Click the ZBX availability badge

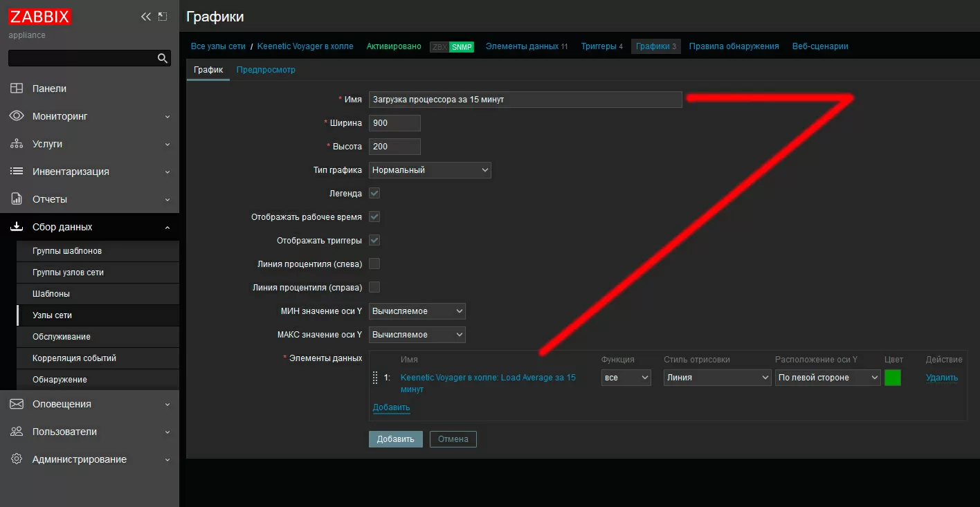(439, 47)
